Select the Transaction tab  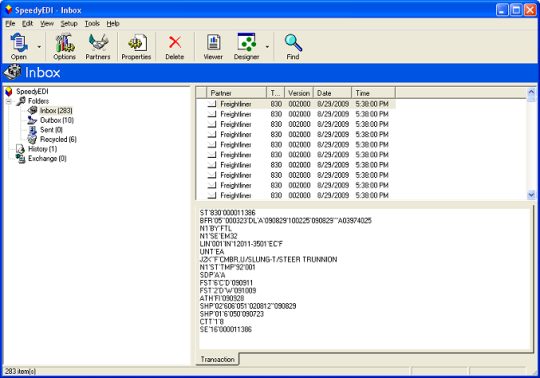click(217, 359)
